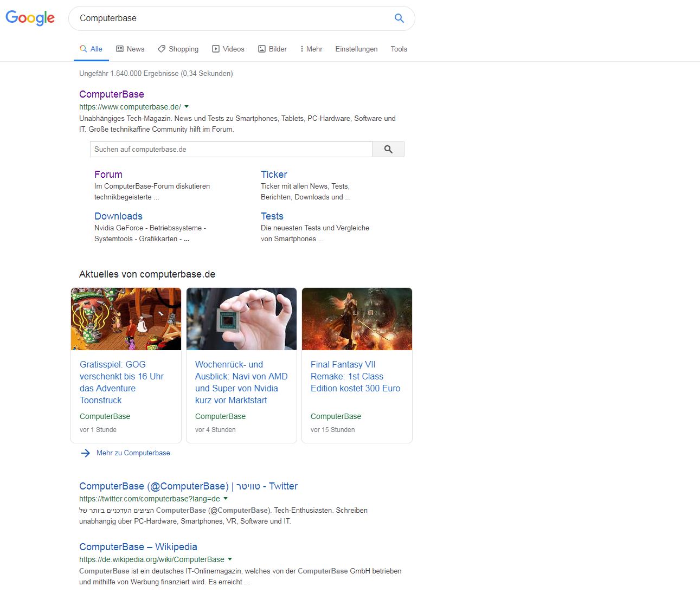This screenshot has width=700, height=593.
Task: Open the Wochenrück- und Ausblick article
Action: click(x=241, y=382)
